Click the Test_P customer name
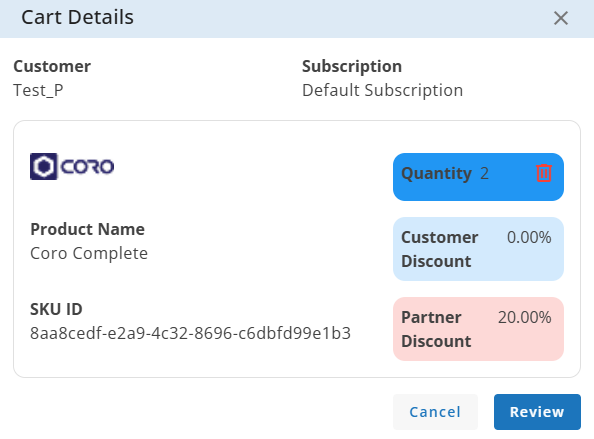594x439 pixels. point(38,91)
